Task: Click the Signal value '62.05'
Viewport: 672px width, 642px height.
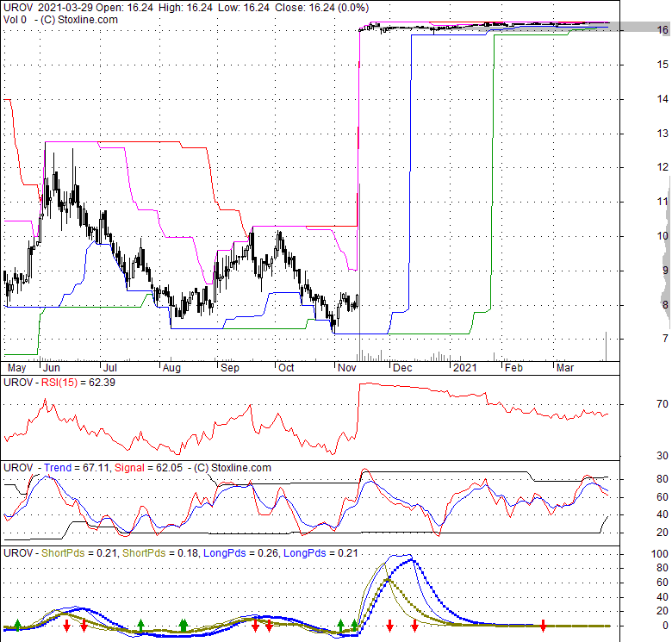Action: point(169,468)
